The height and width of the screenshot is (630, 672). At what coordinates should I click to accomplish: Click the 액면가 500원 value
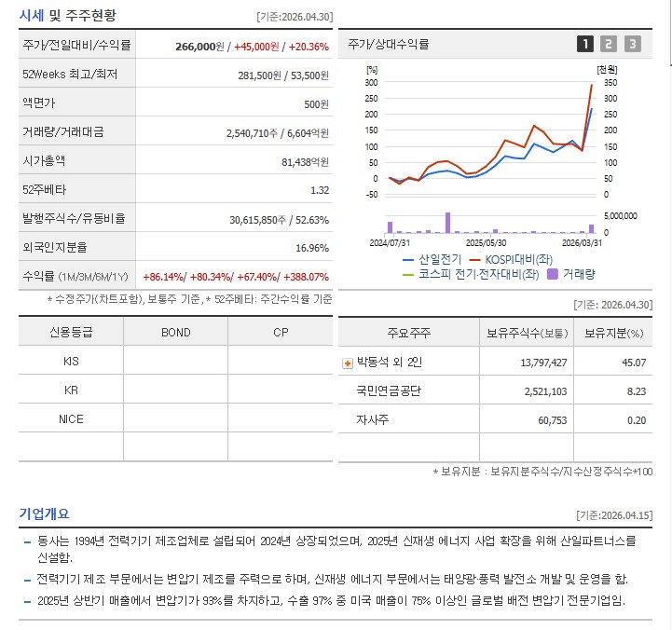tap(316, 104)
